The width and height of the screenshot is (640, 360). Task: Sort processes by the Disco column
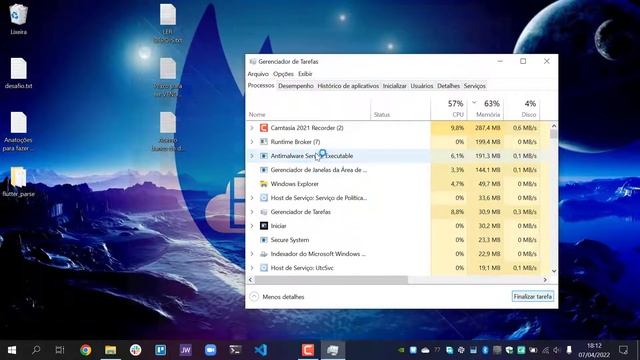pos(522,108)
